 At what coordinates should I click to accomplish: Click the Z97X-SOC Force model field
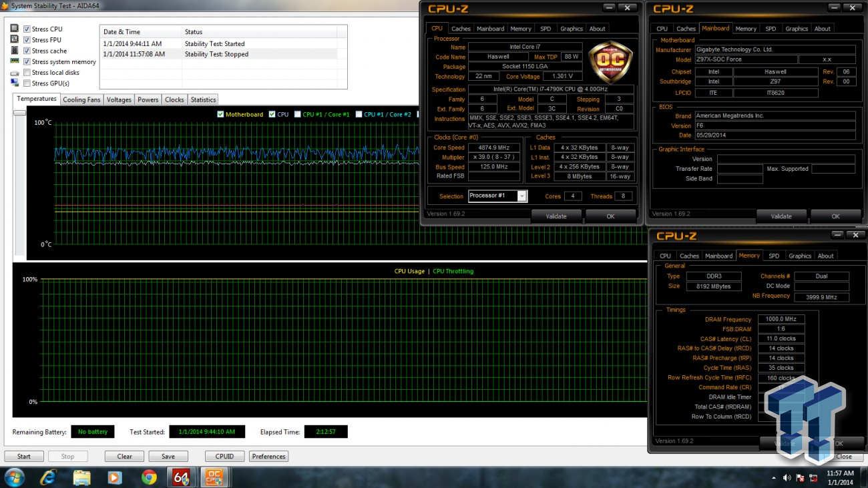tap(745, 59)
